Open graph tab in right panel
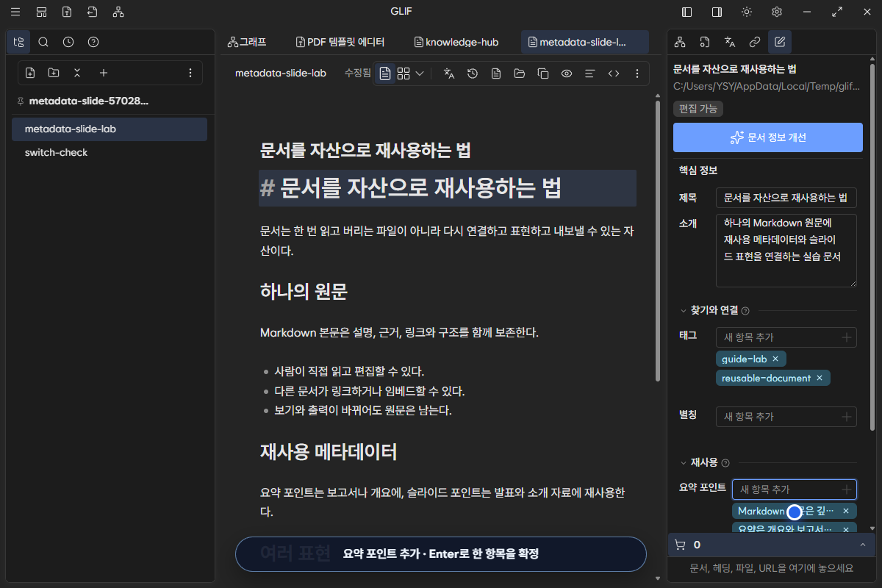 point(680,42)
